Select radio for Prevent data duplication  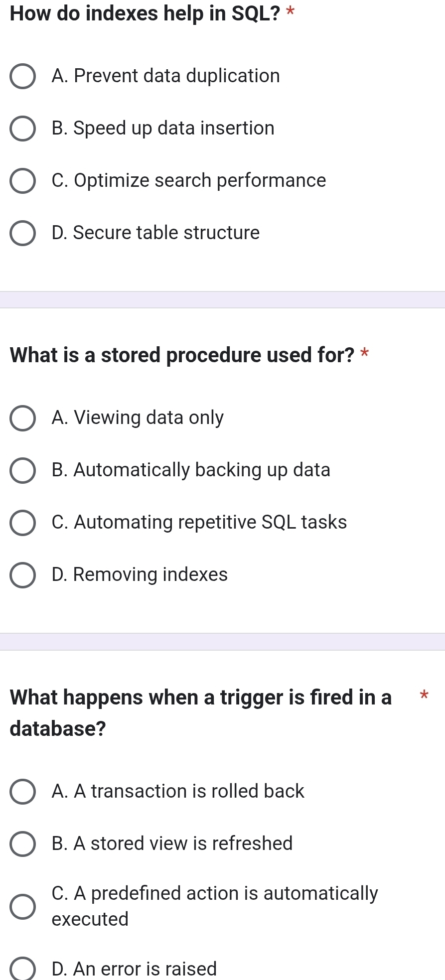click(23, 76)
